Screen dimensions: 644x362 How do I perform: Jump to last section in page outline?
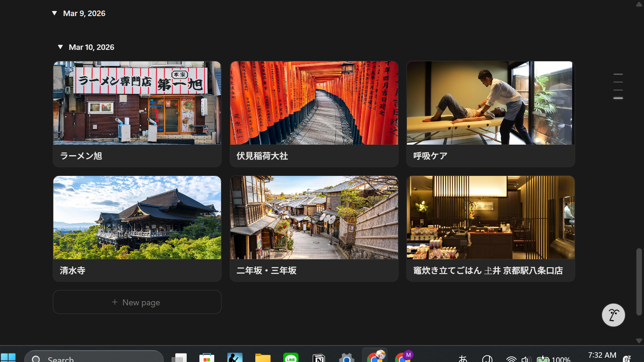coord(618,98)
